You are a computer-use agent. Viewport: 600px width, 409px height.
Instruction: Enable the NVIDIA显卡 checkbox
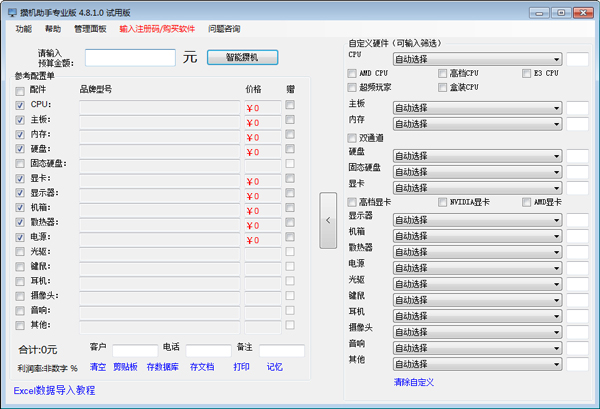point(442,202)
